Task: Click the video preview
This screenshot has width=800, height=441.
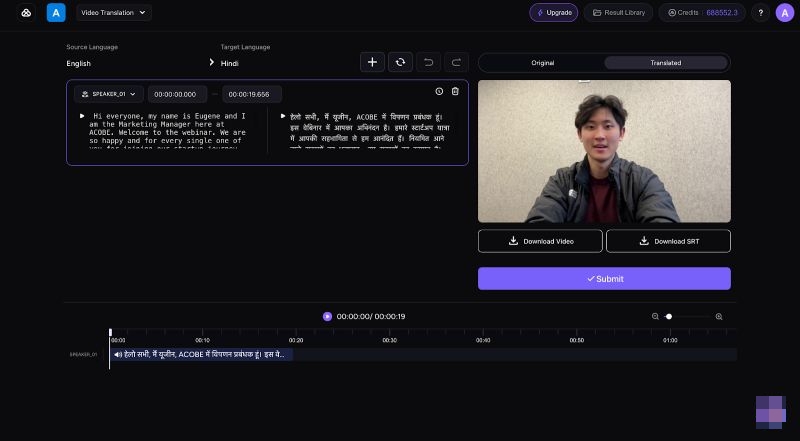Action: pyautogui.click(x=604, y=151)
